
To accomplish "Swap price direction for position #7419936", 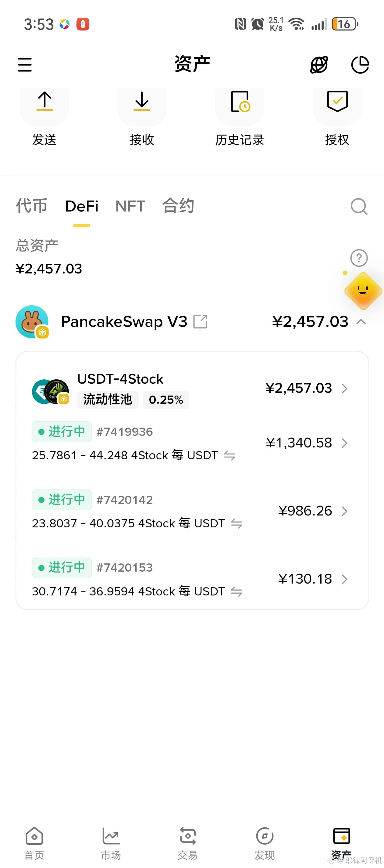I will coord(229,456).
